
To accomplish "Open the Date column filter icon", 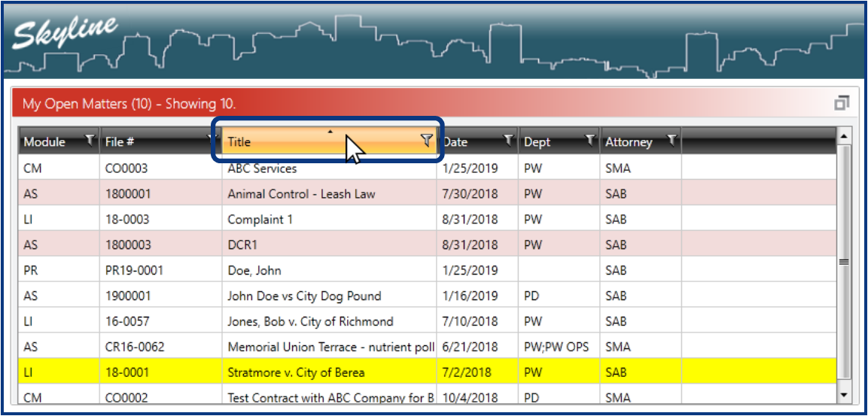I will [508, 141].
